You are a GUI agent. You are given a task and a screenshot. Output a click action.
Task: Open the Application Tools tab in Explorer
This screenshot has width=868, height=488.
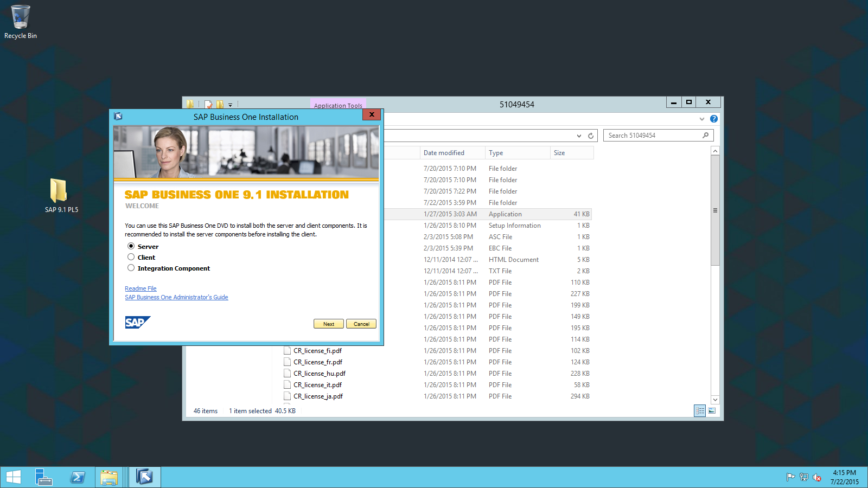[338, 105]
